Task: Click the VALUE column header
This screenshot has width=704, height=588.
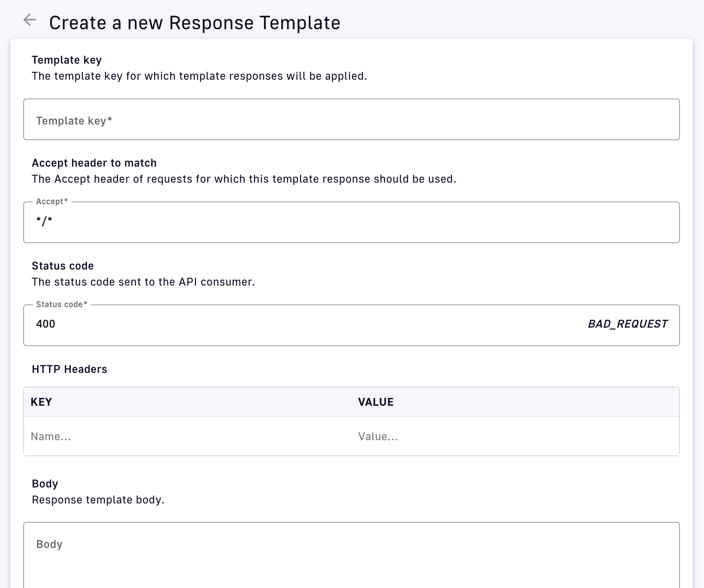Action: click(x=376, y=402)
